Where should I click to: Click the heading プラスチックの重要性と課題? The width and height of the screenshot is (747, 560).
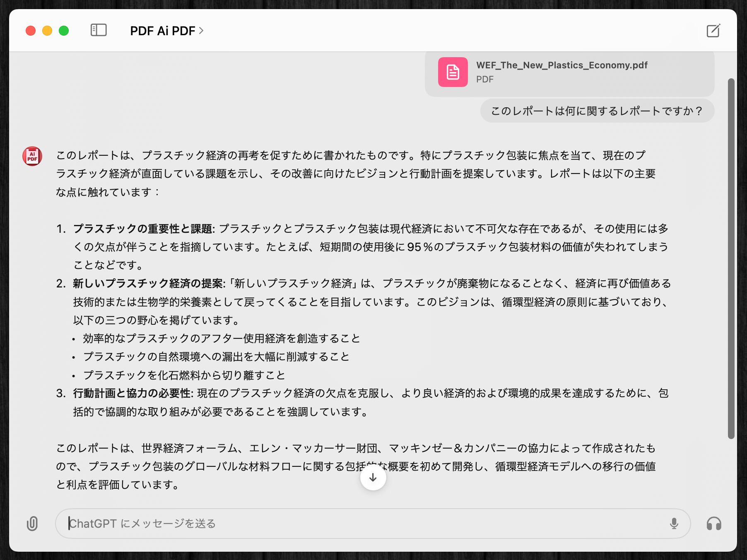click(143, 229)
